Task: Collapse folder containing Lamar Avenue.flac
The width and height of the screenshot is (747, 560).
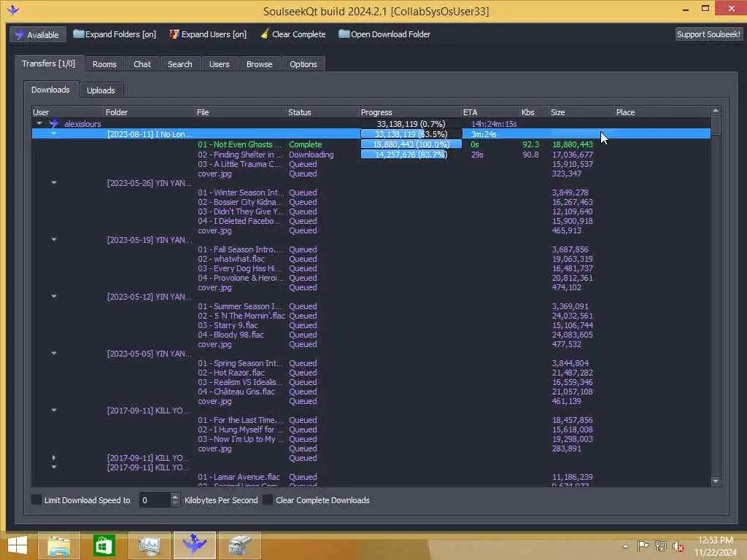Action: click(54, 467)
